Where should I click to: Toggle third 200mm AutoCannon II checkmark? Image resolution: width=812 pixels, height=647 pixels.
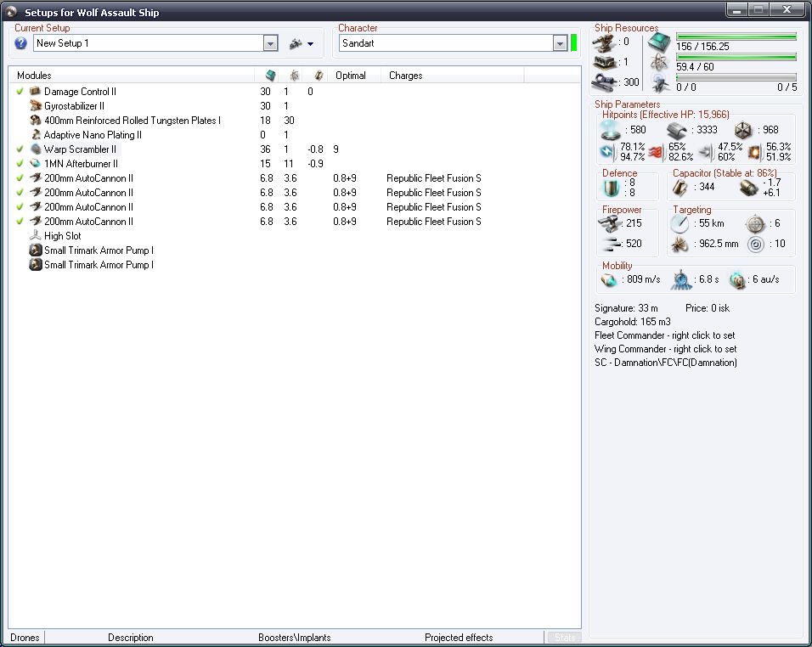[x=20, y=207]
